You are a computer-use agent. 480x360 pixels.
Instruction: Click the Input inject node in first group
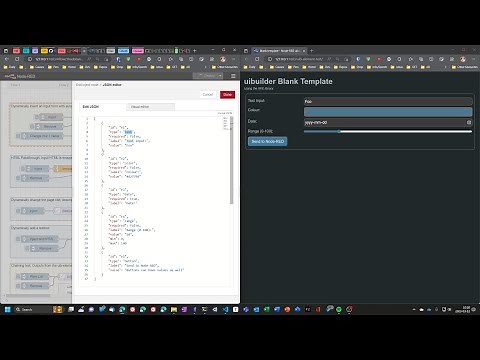pos(51,117)
